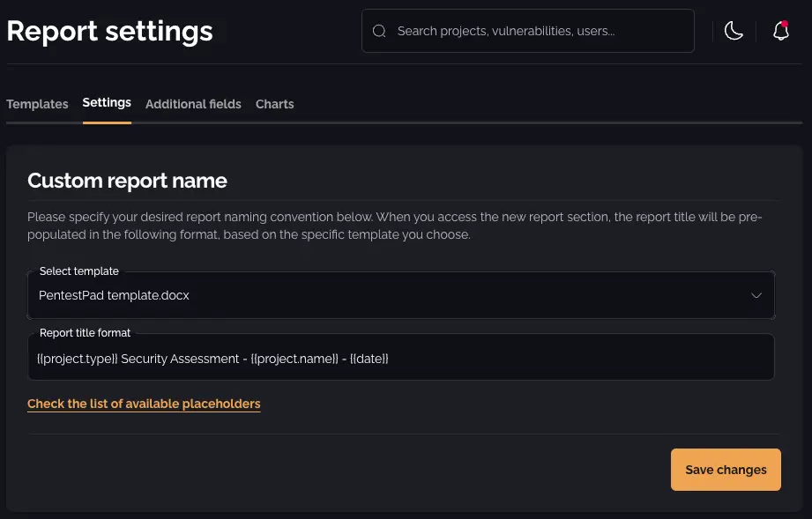Select the active Settings tab
The image size is (812, 519).
107,102
